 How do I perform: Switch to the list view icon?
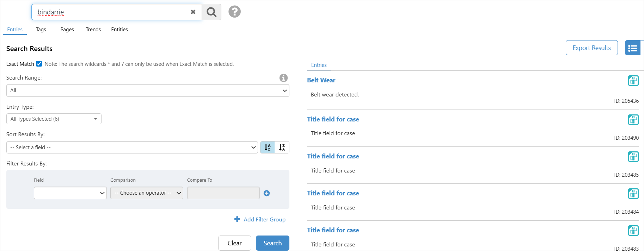click(633, 48)
